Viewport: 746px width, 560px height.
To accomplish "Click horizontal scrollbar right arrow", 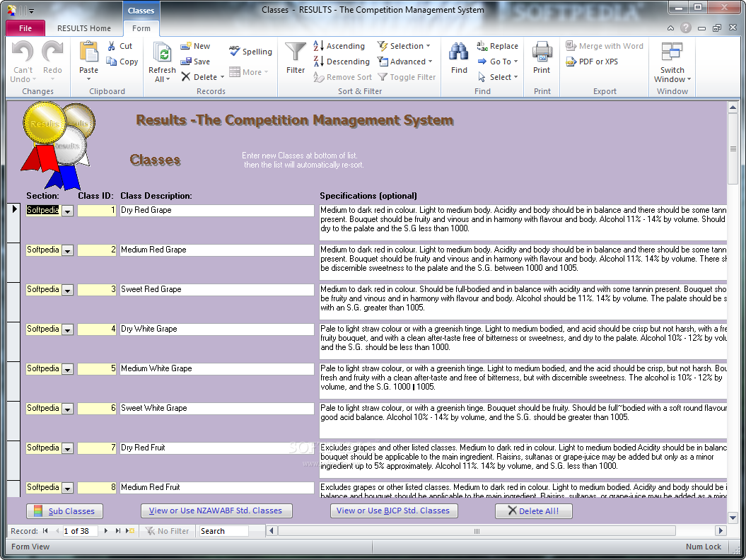I will coord(721,530).
